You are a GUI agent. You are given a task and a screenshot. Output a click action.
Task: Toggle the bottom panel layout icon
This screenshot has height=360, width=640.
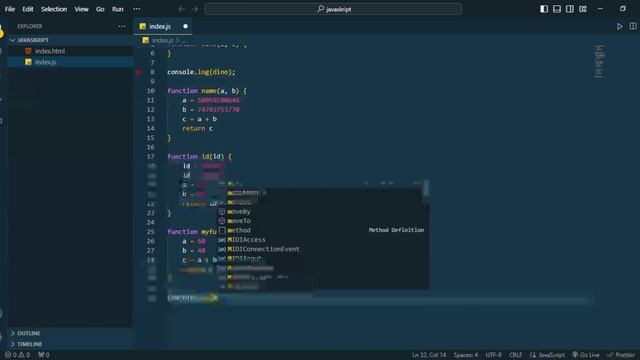pyautogui.click(x=557, y=9)
